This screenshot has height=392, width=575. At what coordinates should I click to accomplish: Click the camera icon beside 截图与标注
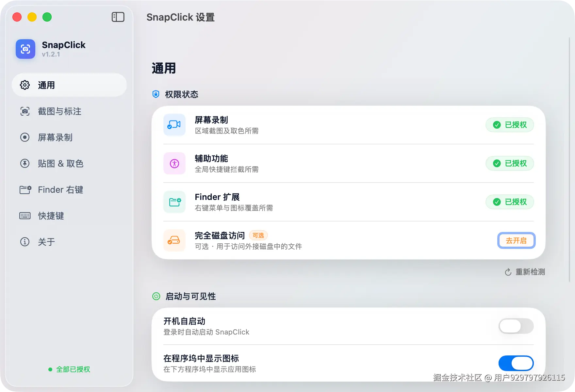(x=25, y=111)
